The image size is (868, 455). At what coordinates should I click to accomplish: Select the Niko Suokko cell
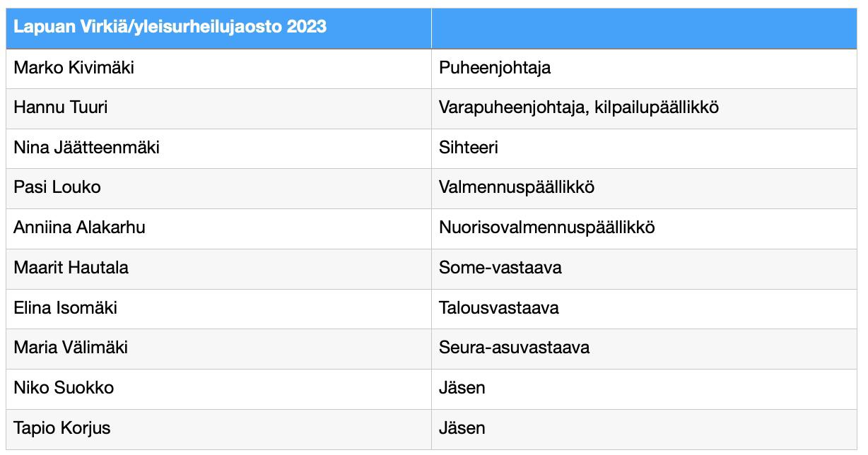218,389
